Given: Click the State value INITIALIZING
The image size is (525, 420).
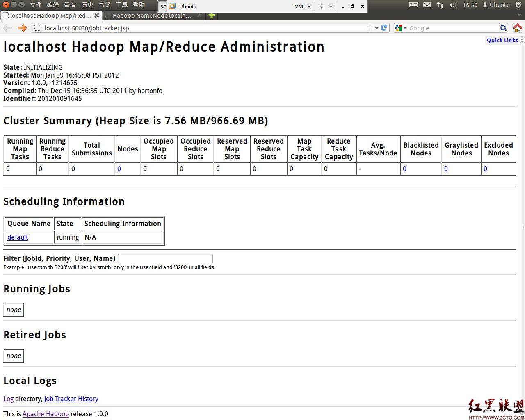Looking at the screenshot, I should (x=43, y=67).
